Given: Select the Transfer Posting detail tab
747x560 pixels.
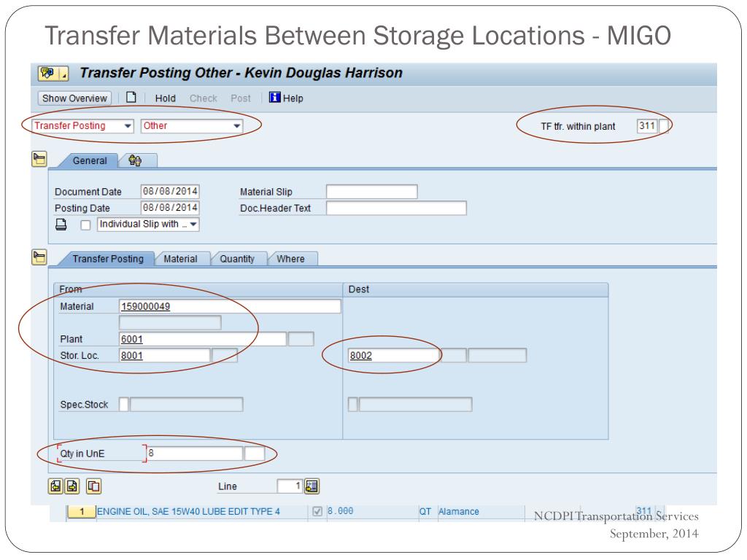Looking at the screenshot, I should tap(108, 259).
